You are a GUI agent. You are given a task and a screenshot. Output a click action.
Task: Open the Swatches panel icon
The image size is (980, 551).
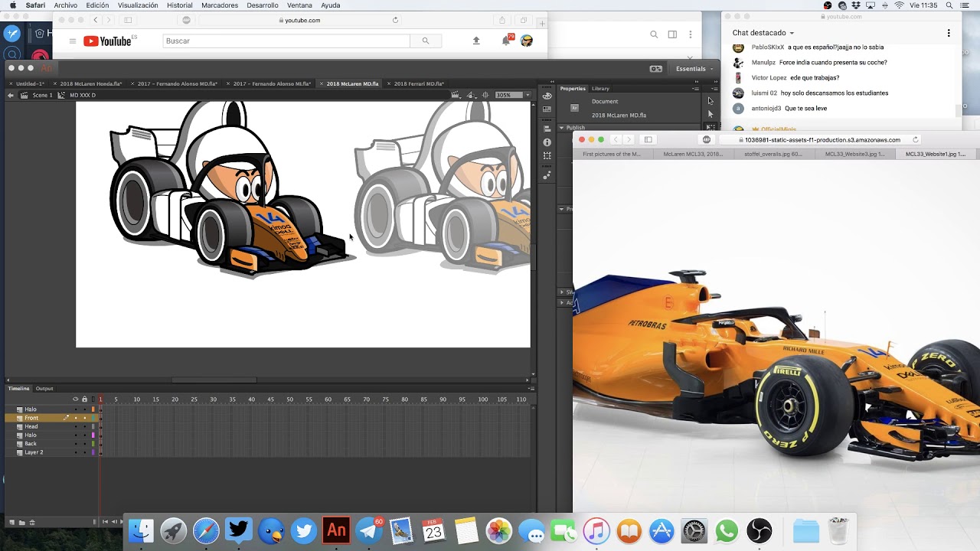(x=547, y=109)
